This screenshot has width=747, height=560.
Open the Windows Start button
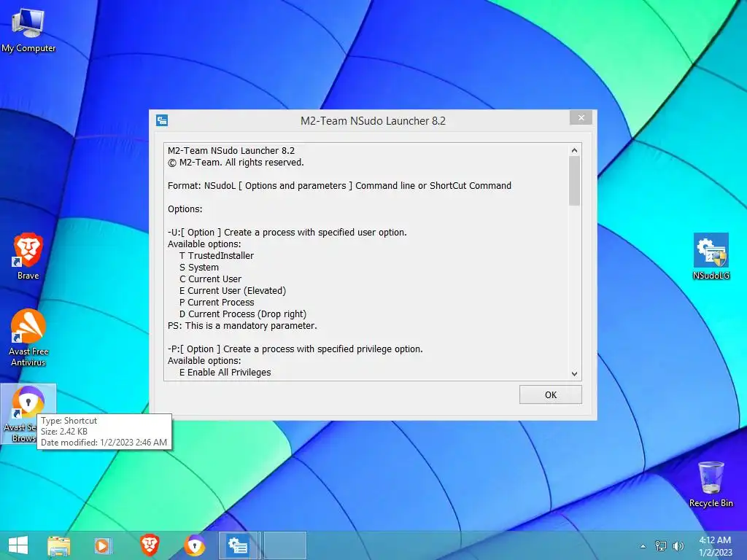18,545
